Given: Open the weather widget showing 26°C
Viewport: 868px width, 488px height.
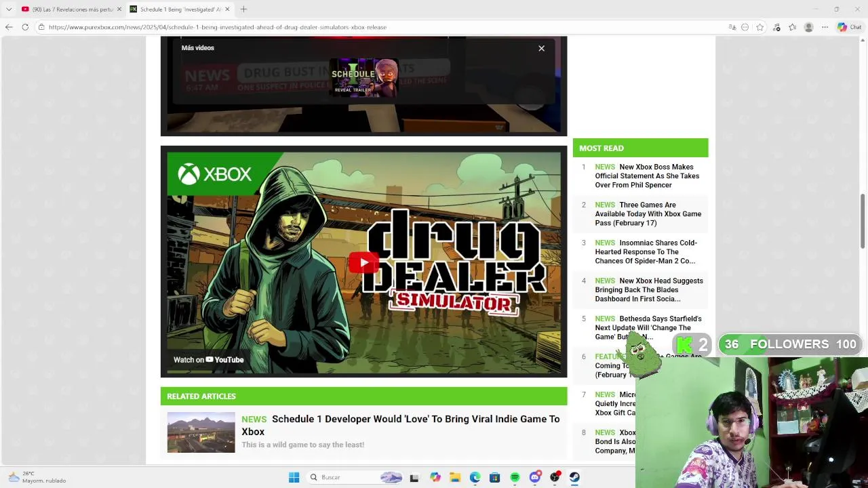Looking at the screenshot, I should point(37,477).
